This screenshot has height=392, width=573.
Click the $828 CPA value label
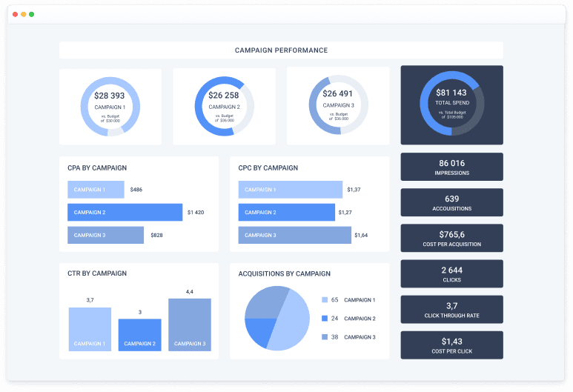tap(156, 235)
